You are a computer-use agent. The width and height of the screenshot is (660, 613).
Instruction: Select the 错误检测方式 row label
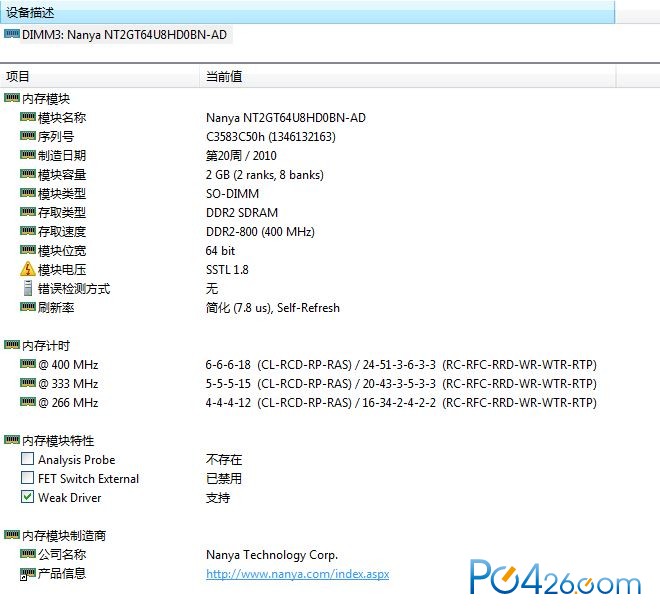pos(74,289)
